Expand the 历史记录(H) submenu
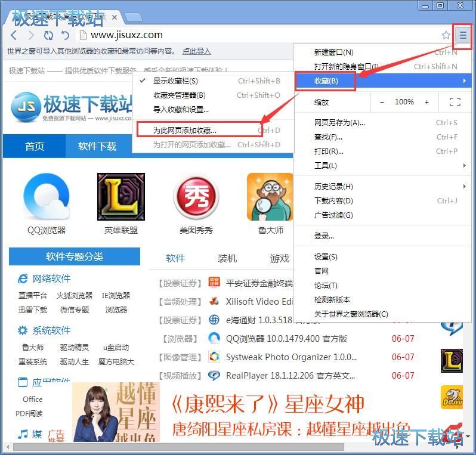Screen dimensions: 476x455 [x=383, y=187]
